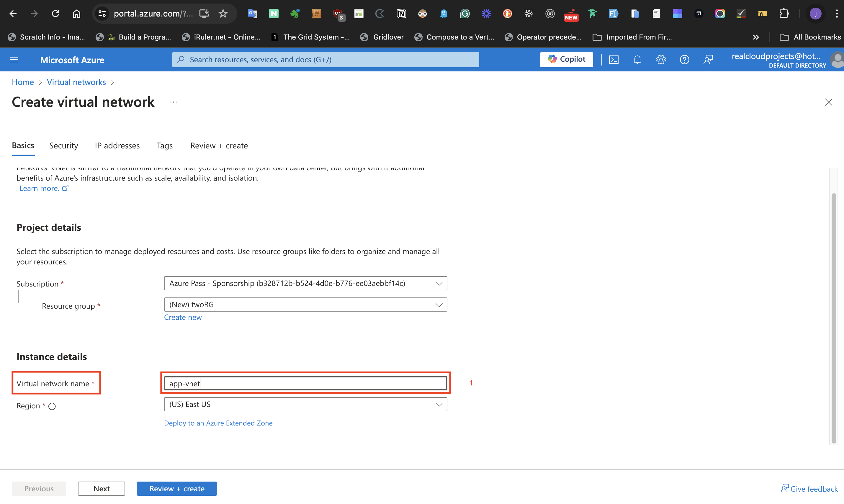Click Create new under Resource group
The height and width of the screenshot is (504, 844).
[x=183, y=317]
